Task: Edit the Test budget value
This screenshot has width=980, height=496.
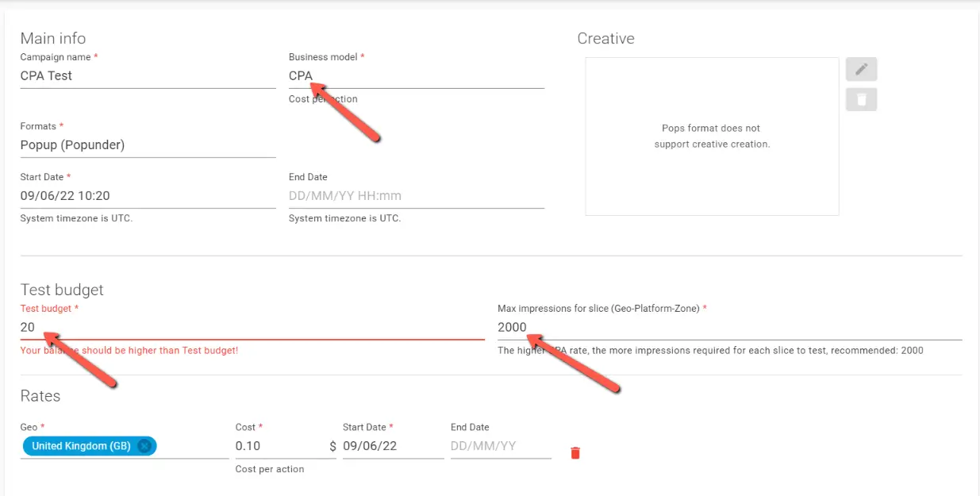Action: (x=252, y=327)
